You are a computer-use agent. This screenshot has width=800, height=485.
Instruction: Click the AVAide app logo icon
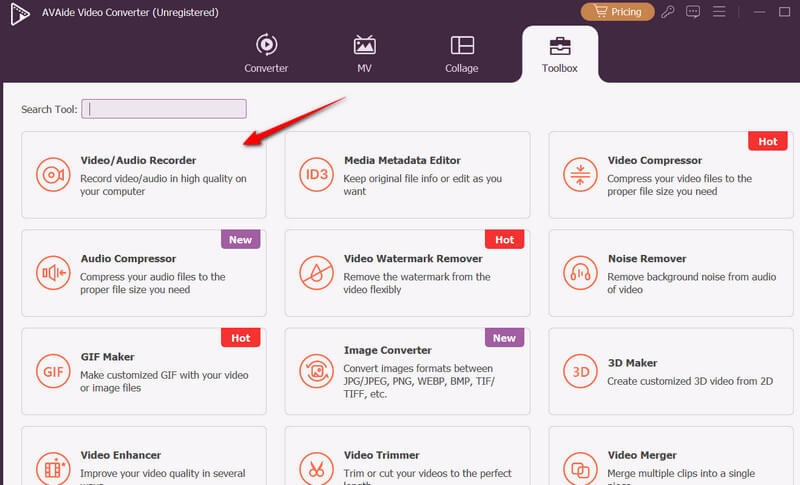click(19, 13)
